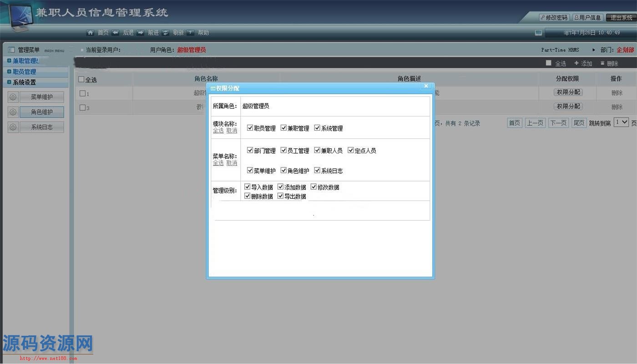Screen dimensions: 637x364
Task: Click 全选 link under 菜单名称
Action: point(218,163)
